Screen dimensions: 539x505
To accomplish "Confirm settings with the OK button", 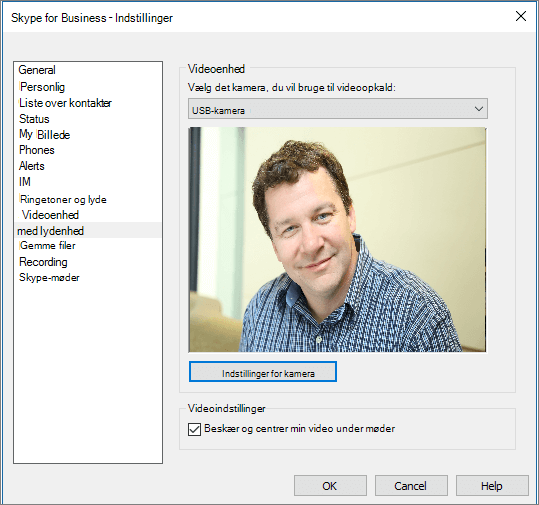I will click(x=330, y=486).
